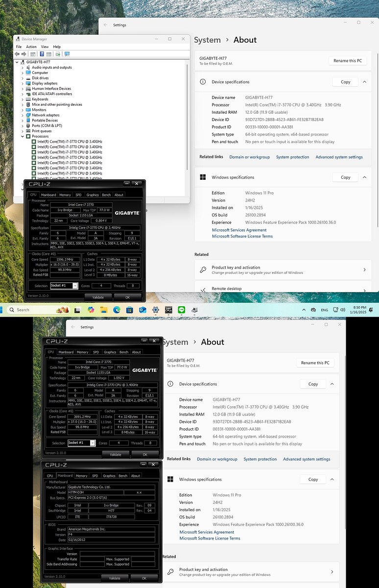This screenshot has height=588, width=379.
Task: Open Advanced system settings link beside Device Manager window
Action: point(339,157)
